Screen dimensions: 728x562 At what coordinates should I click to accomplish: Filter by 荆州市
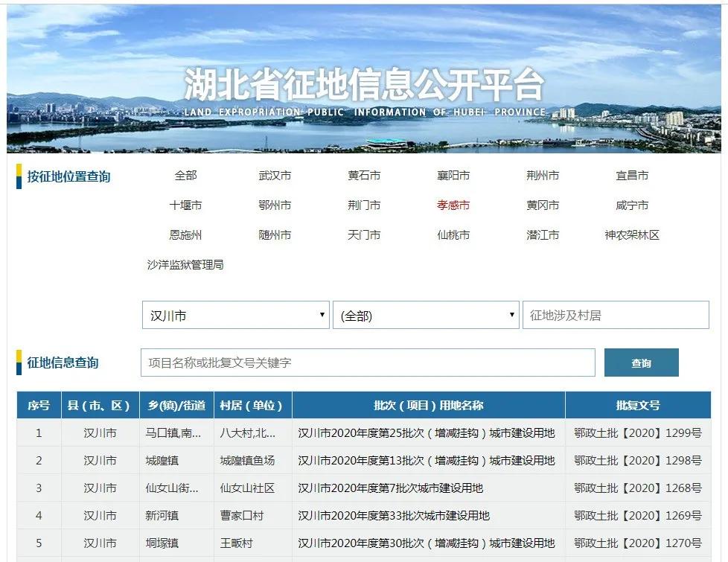click(x=543, y=176)
